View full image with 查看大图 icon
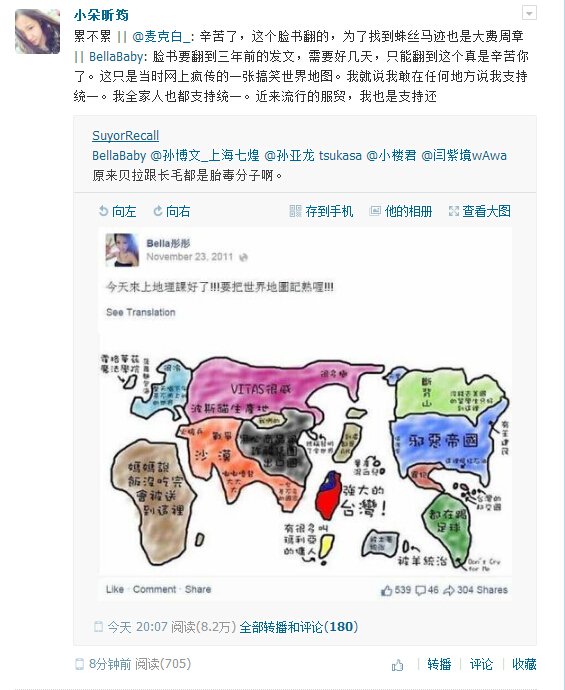 [454, 211]
